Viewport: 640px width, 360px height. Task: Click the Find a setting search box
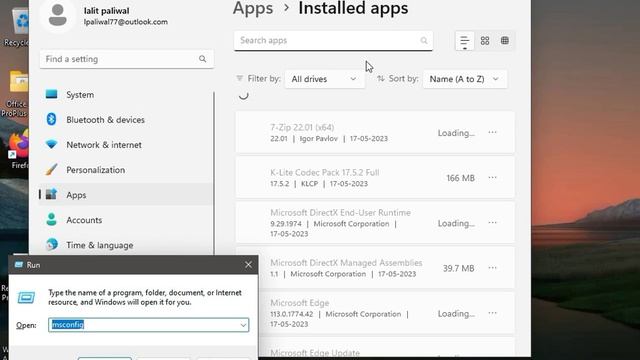pos(127,59)
